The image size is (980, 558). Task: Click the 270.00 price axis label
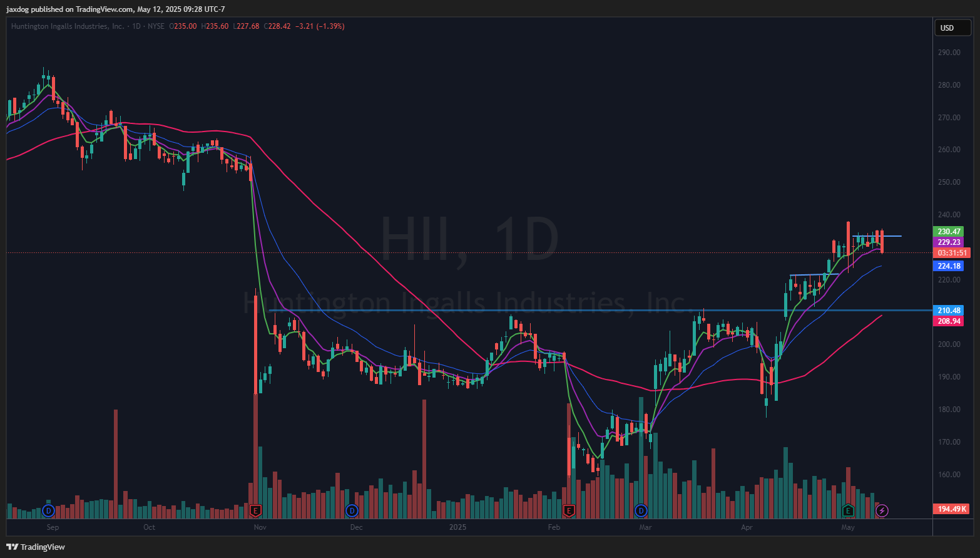click(x=949, y=118)
